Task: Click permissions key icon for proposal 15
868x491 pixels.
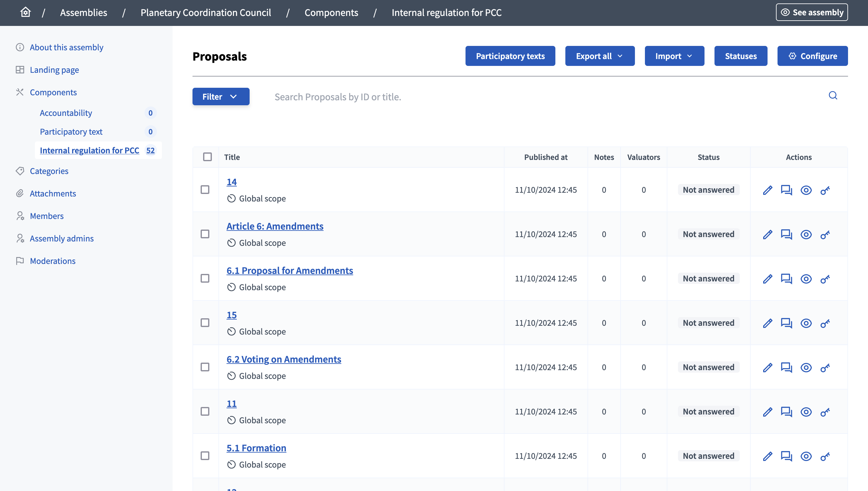Action: tap(825, 323)
